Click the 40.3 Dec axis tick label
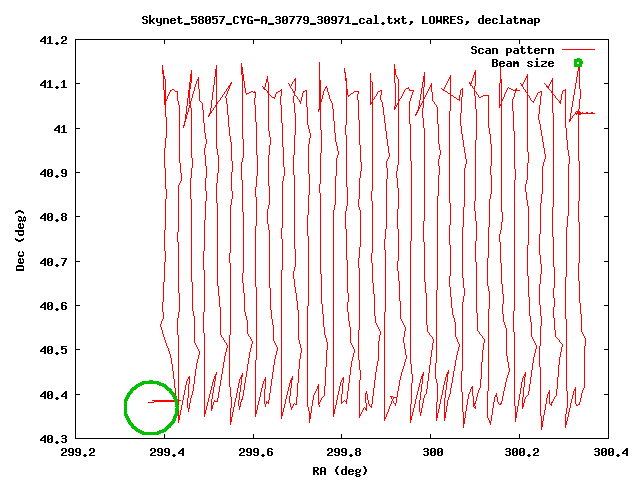The width and height of the screenshot is (640, 480). (x=53, y=439)
